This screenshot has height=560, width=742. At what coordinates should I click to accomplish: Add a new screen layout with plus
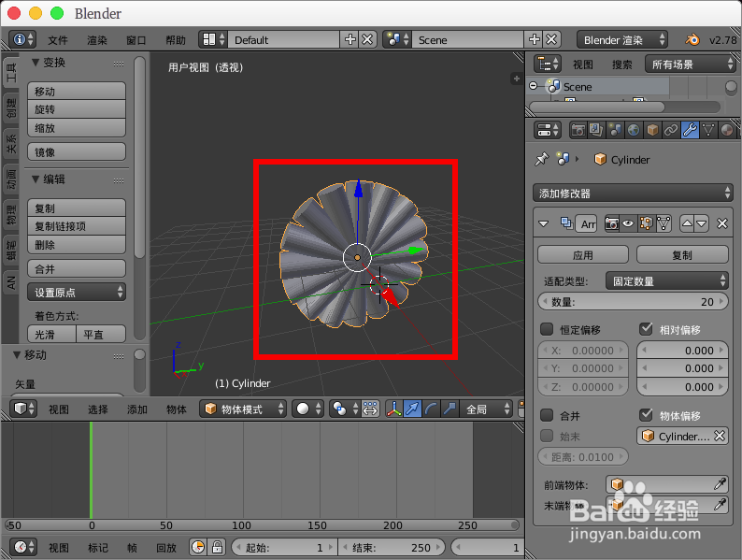point(350,39)
